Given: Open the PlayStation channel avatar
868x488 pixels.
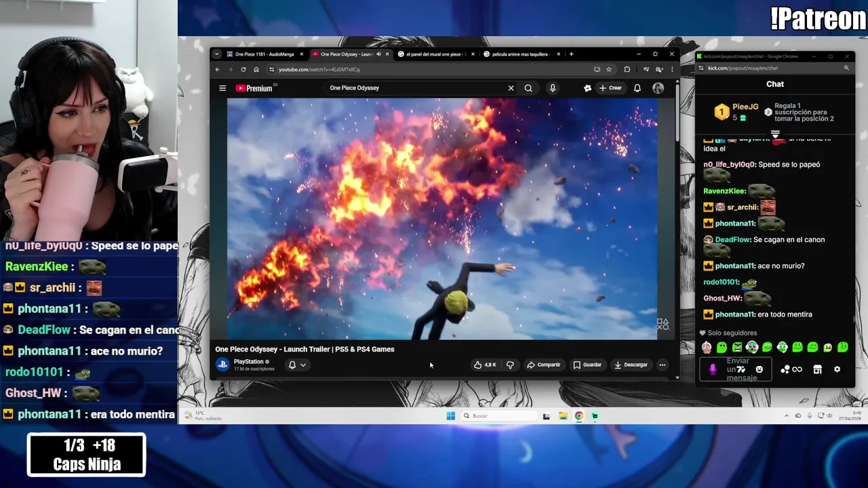Looking at the screenshot, I should point(222,365).
